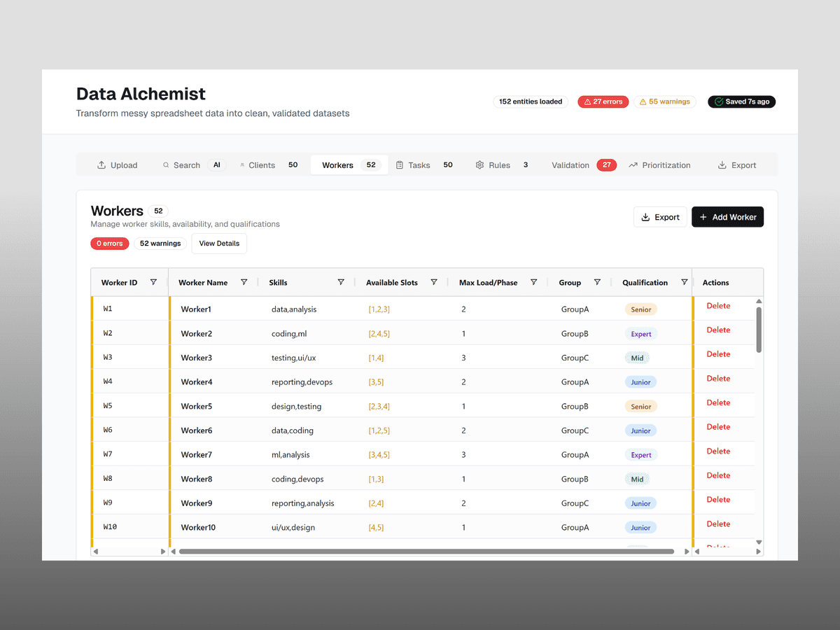Click the 52 count badge beside Workers heading
Viewport: 840px width, 630px height.
click(158, 211)
